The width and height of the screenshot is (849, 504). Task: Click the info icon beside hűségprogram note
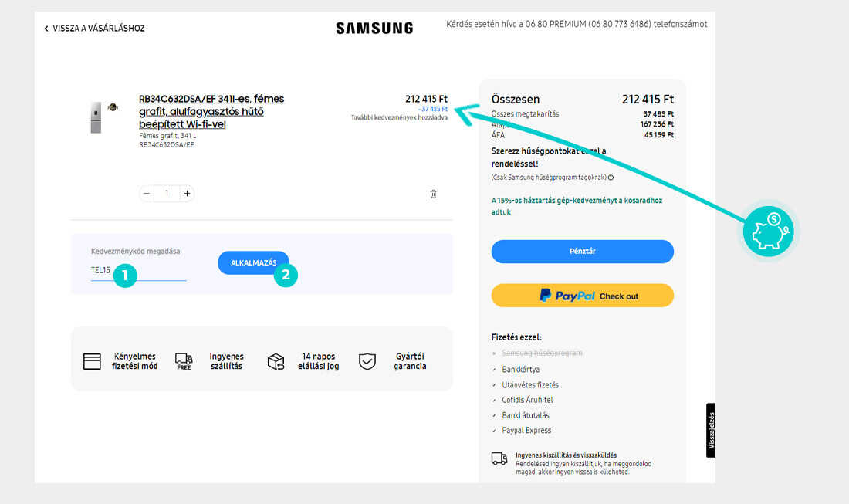tap(611, 178)
